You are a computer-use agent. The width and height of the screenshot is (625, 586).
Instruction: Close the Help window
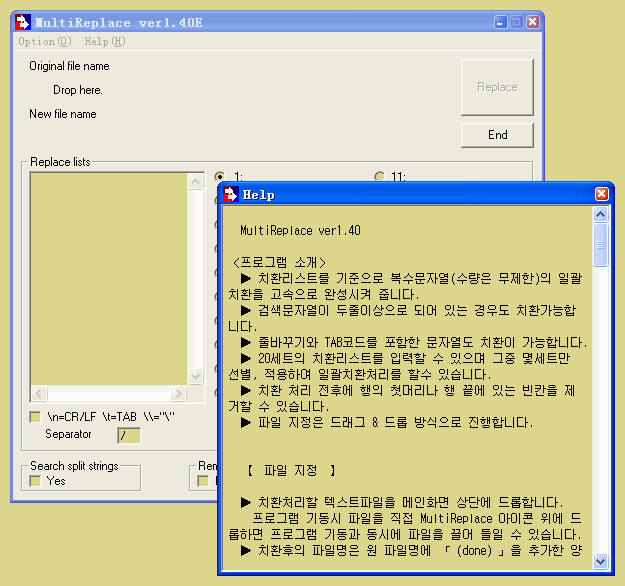click(601, 194)
